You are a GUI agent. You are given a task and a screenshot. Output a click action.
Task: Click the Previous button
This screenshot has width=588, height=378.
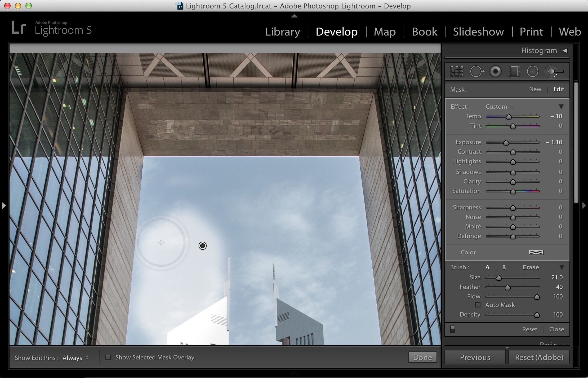[475, 357]
